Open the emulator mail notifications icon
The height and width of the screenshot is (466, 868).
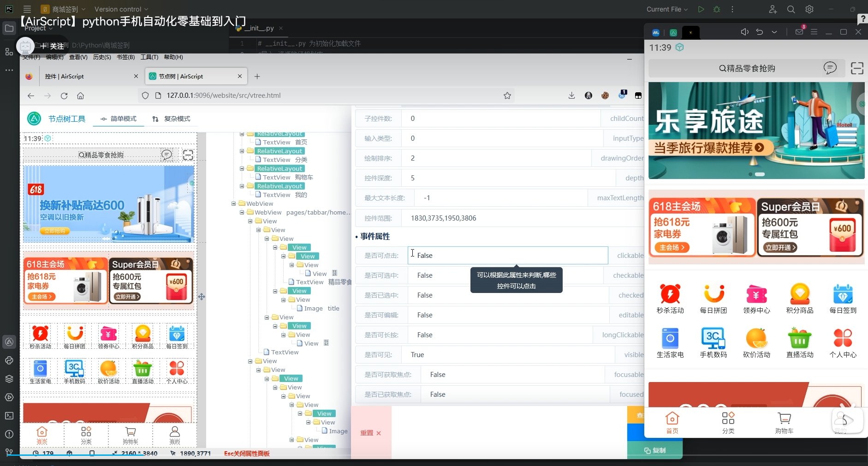coord(800,31)
